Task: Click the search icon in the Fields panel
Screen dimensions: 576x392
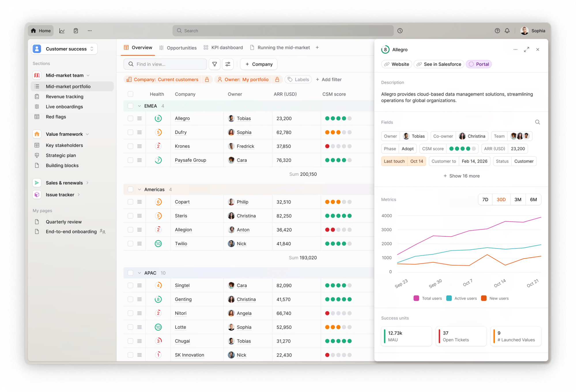Action: 537,122
